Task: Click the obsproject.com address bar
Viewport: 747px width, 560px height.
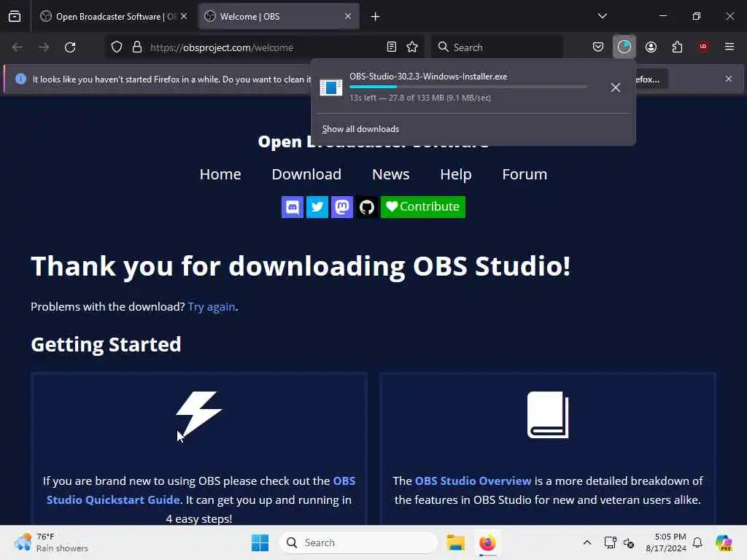Action: click(x=264, y=47)
